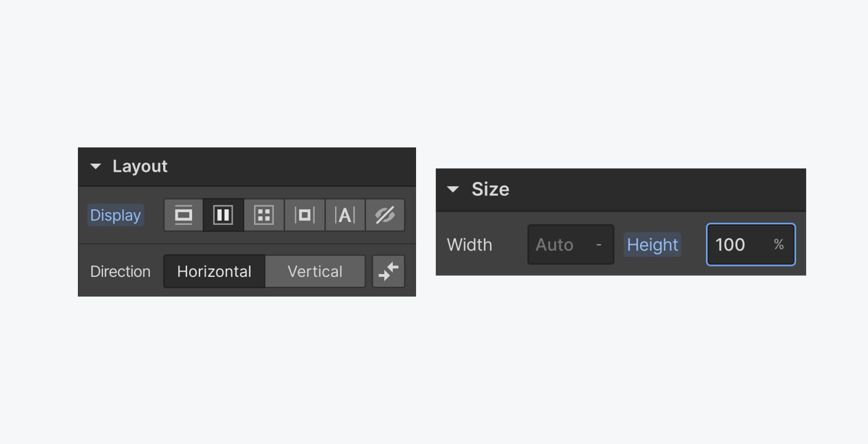
Task: Select the Block display icon
Action: click(183, 215)
